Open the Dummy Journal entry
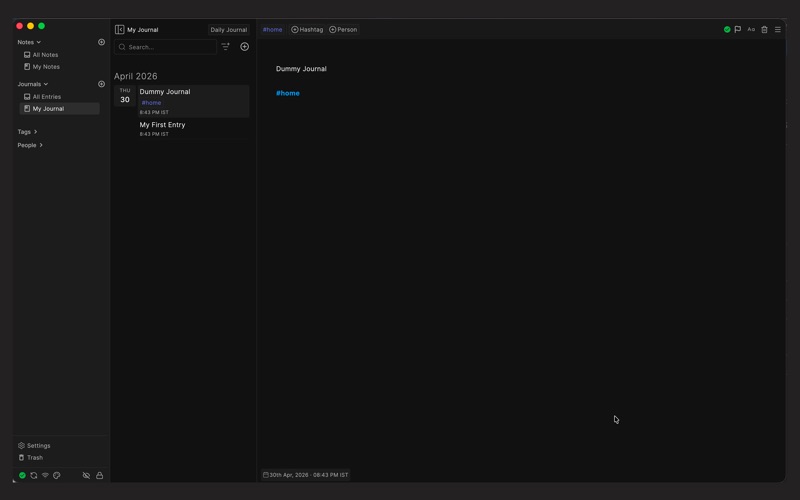800x500 pixels. coord(193,101)
